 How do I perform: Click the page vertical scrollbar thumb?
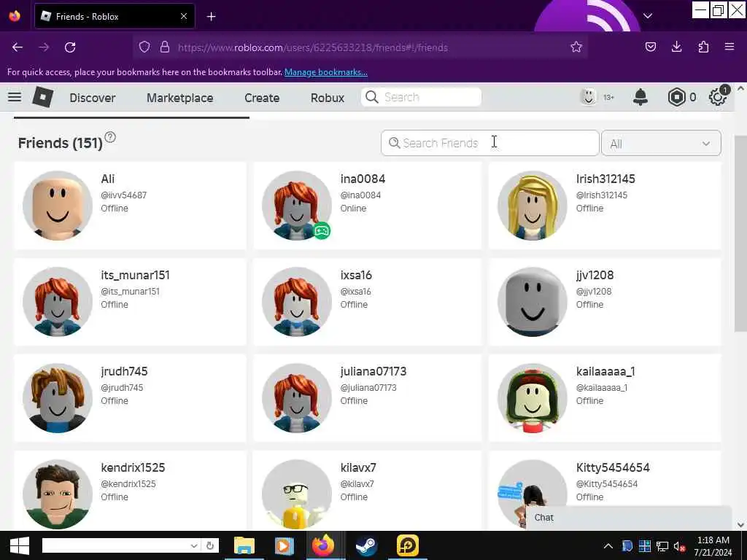[x=740, y=233]
